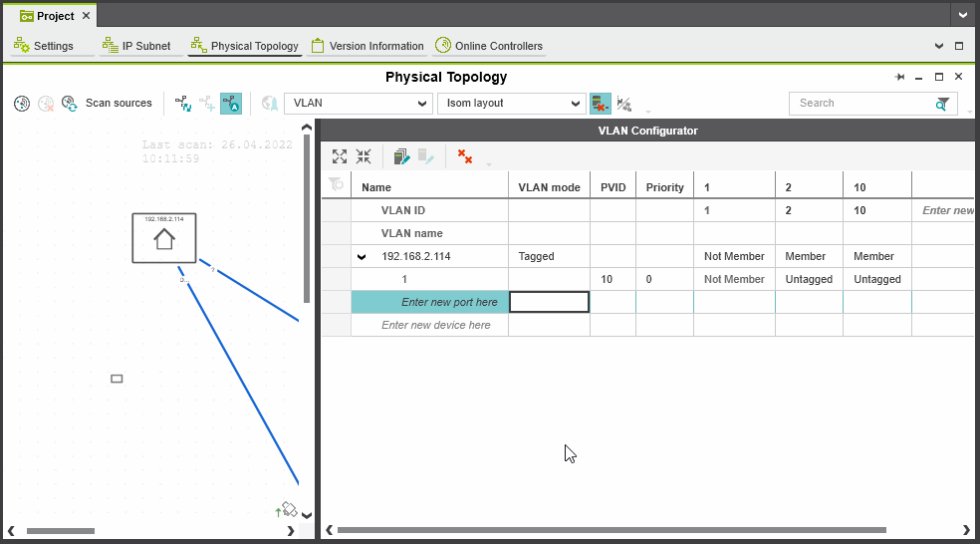Click the first network topology toolbar icon

click(182, 103)
